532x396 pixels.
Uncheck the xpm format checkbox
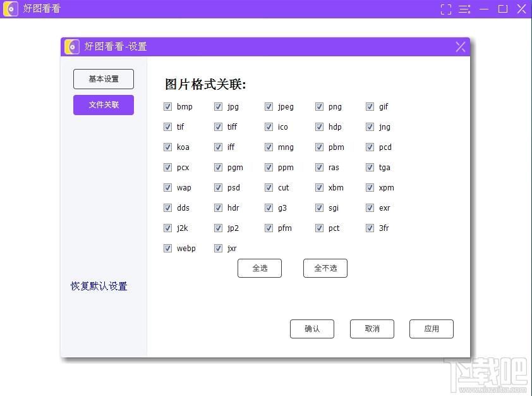[370, 188]
